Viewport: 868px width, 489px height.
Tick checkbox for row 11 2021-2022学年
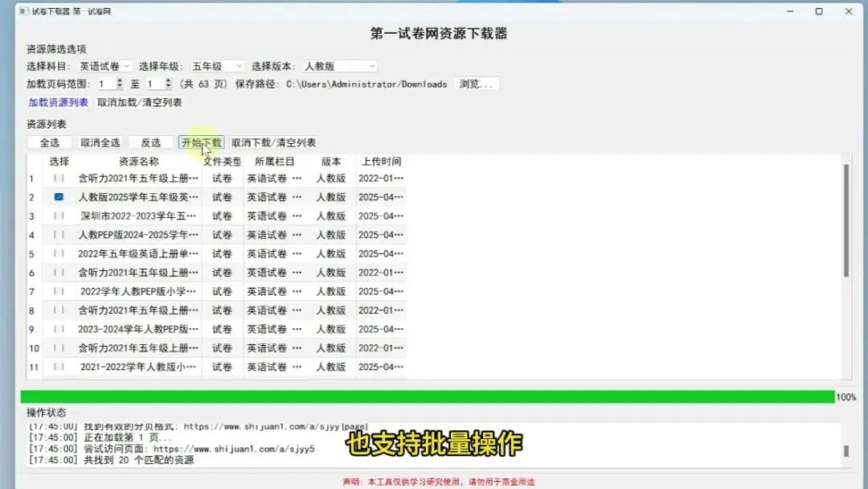pyautogui.click(x=59, y=367)
